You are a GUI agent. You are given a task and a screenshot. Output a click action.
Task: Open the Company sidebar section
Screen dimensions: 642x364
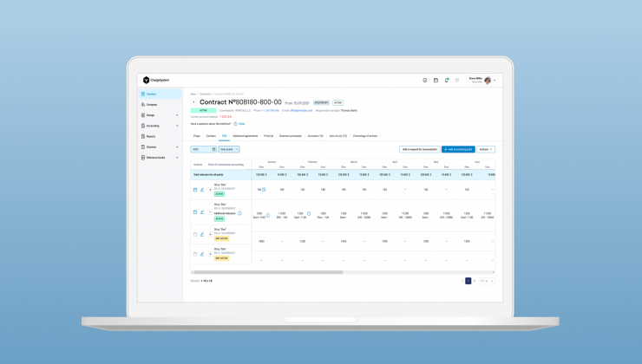(x=160, y=105)
